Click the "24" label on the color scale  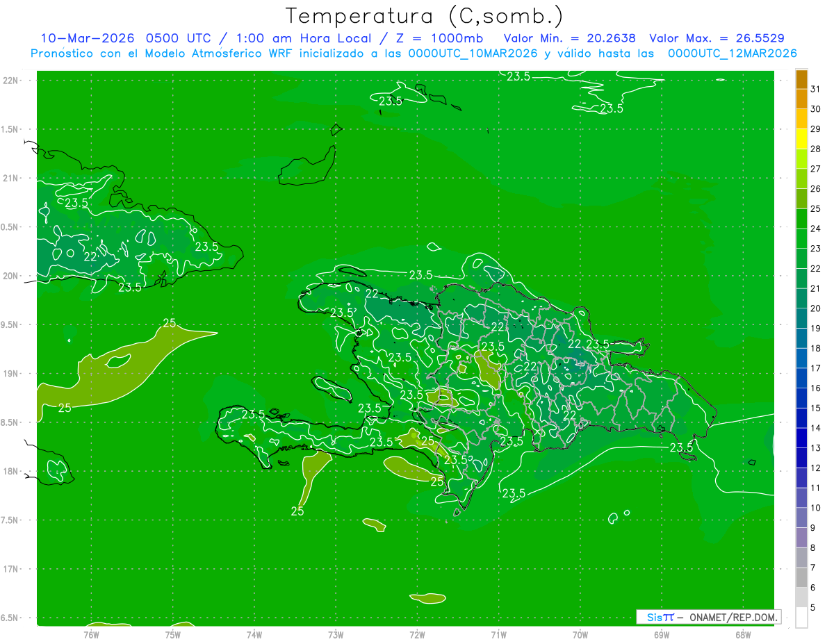(815, 229)
